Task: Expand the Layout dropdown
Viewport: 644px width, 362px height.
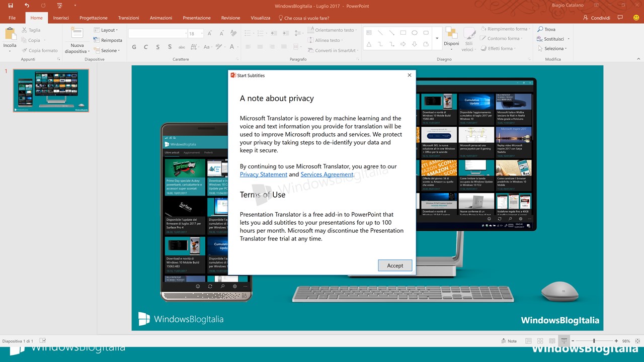Action: tap(106, 30)
